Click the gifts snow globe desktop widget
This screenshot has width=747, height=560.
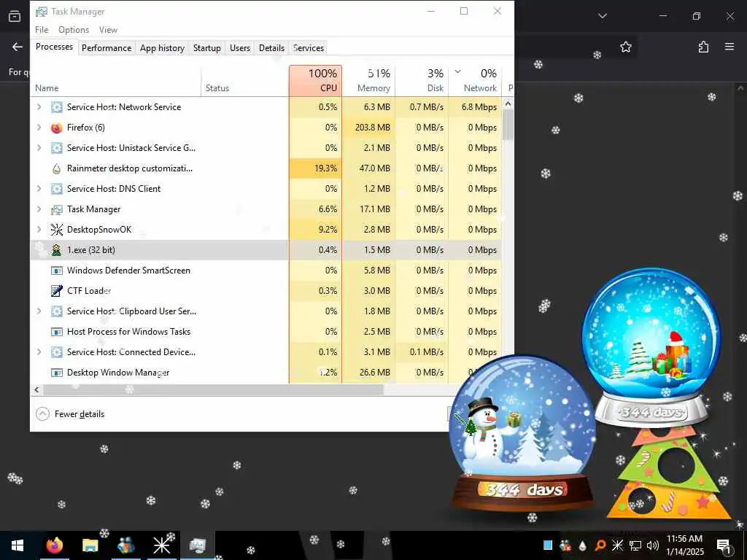tap(651, 346)
